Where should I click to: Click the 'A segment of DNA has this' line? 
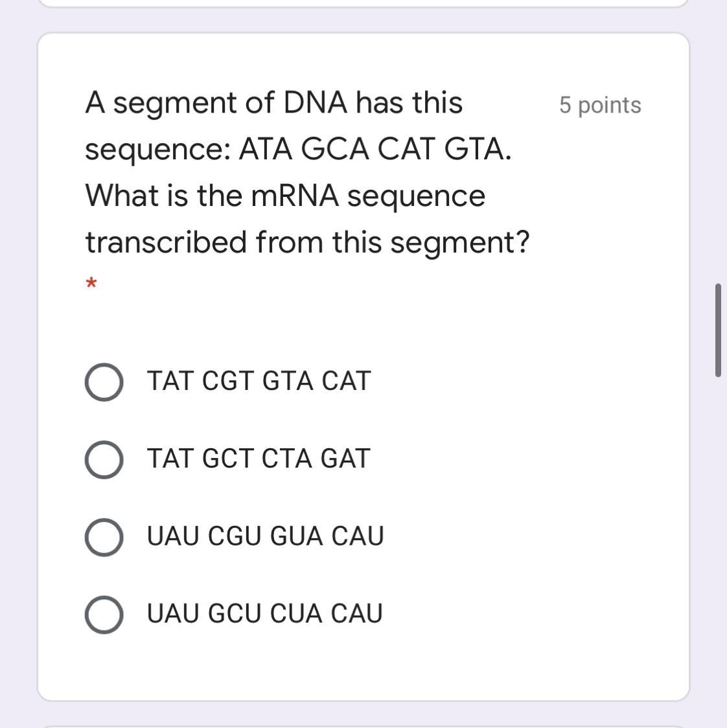[x=273, y=102]
